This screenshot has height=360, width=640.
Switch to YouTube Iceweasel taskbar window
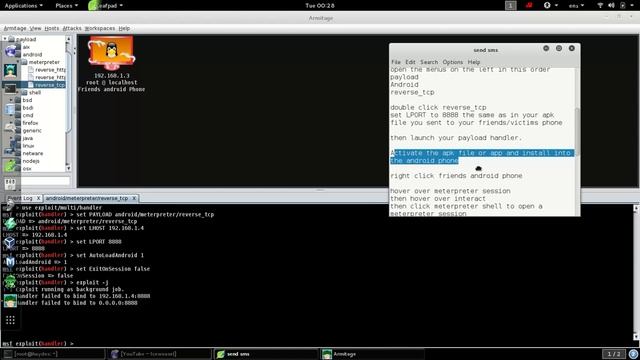[x=159, y=354]
